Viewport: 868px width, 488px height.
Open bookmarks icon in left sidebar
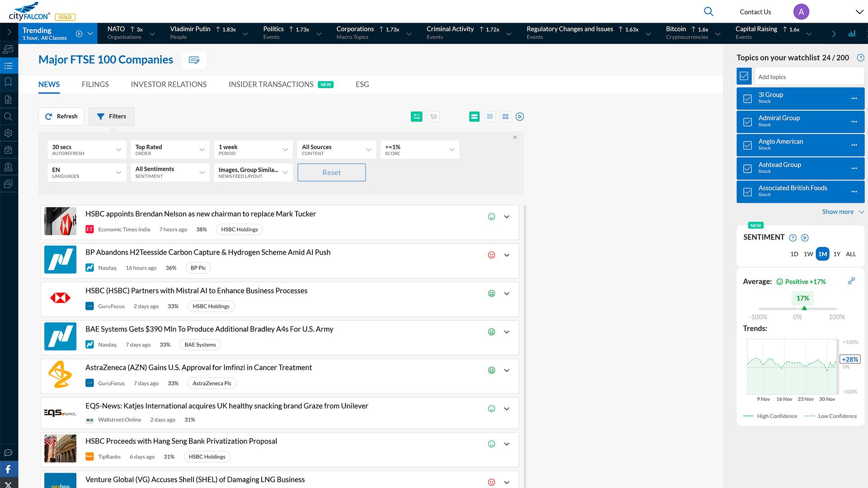[x=8, y=82]
